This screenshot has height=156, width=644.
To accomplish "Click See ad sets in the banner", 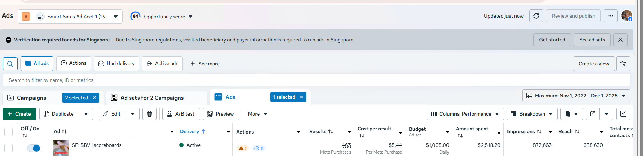I will [592, 40].
